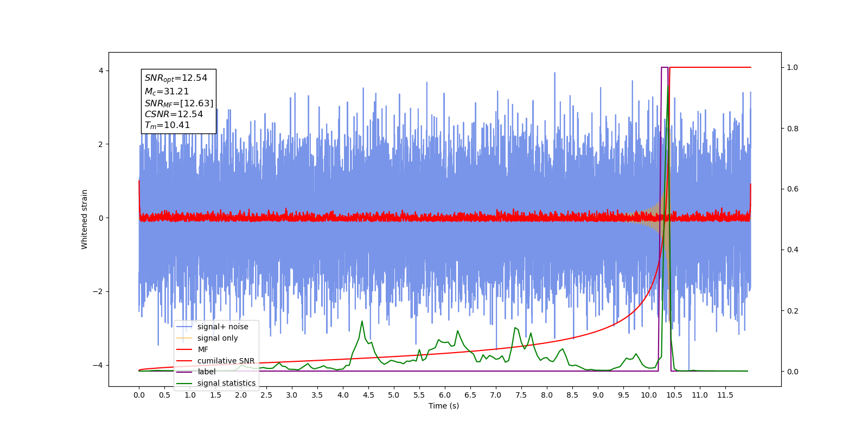Click the 0.2 tick on the right axis
868x434 pixels.
(793, 311)
